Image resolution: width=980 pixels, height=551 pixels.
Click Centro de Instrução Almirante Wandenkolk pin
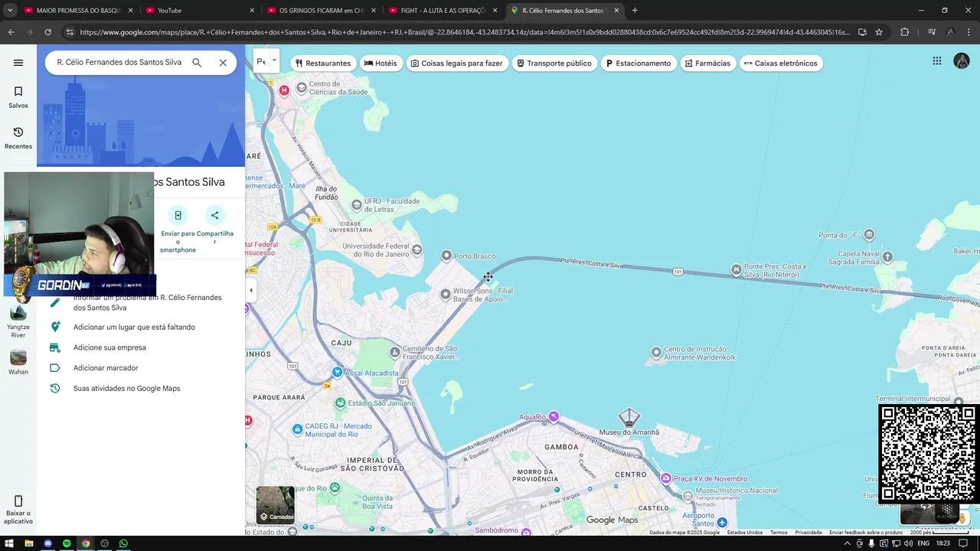point(656,353)
